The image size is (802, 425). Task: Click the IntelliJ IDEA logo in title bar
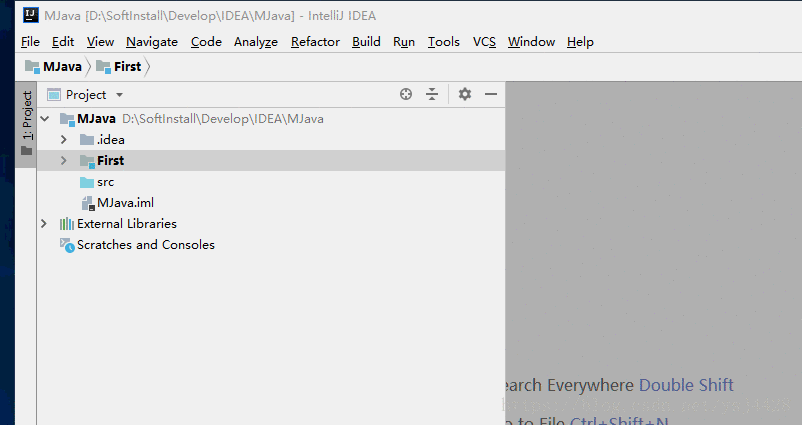[31, 15]
